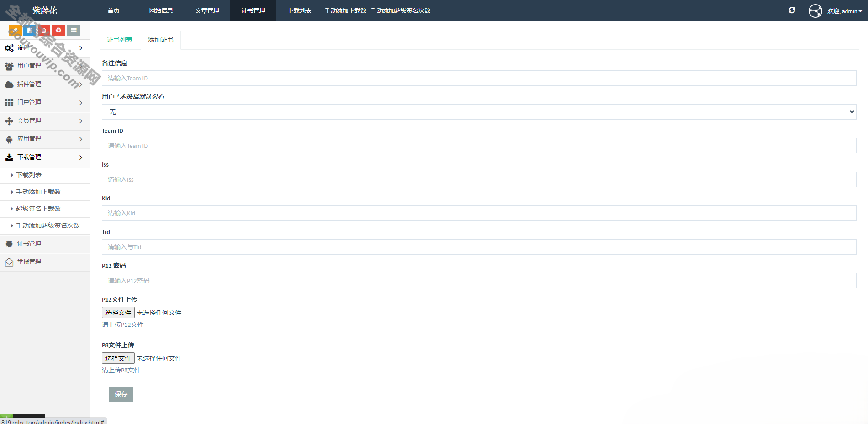Open 手动添加下载数 in the top navigation
The image size is (868, 424).
point(345,10)
